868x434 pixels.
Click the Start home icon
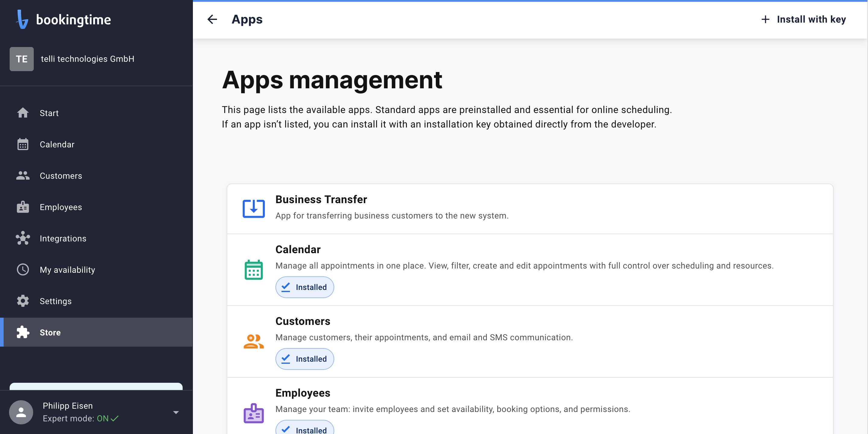click(x=23, y=112)
